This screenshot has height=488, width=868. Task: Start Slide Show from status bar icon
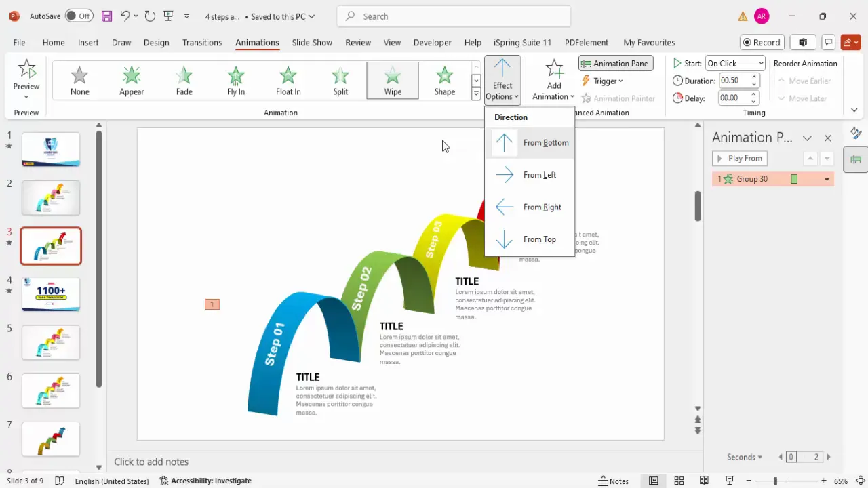[730, 481]
